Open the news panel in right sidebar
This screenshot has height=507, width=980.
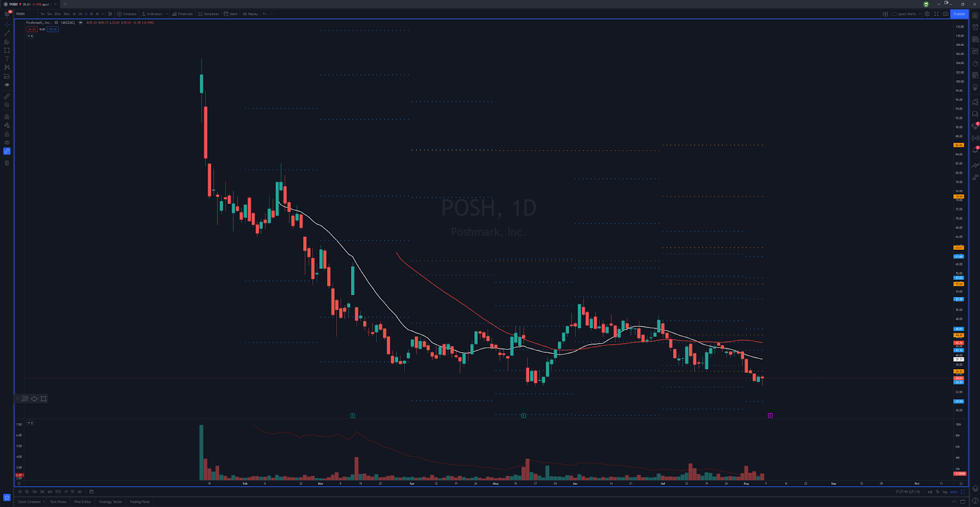click(975, 39)
